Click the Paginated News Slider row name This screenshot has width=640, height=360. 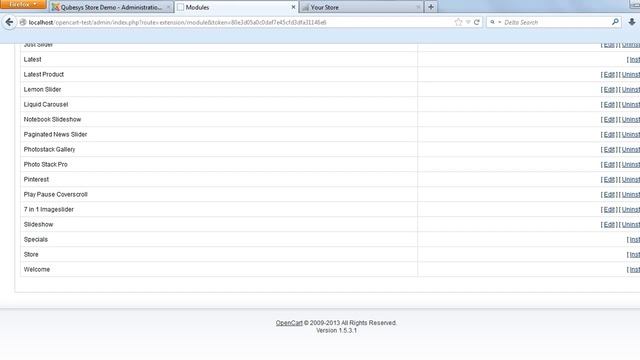click(x=55, y=134)
